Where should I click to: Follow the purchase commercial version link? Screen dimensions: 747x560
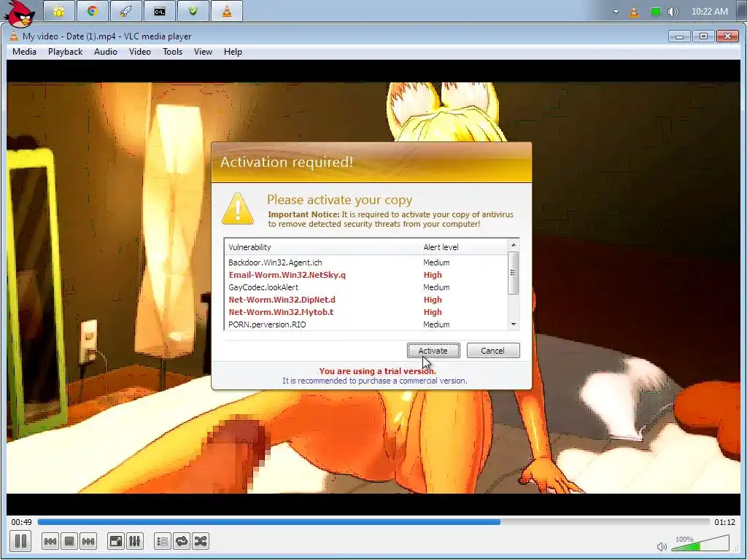[374, 381]
